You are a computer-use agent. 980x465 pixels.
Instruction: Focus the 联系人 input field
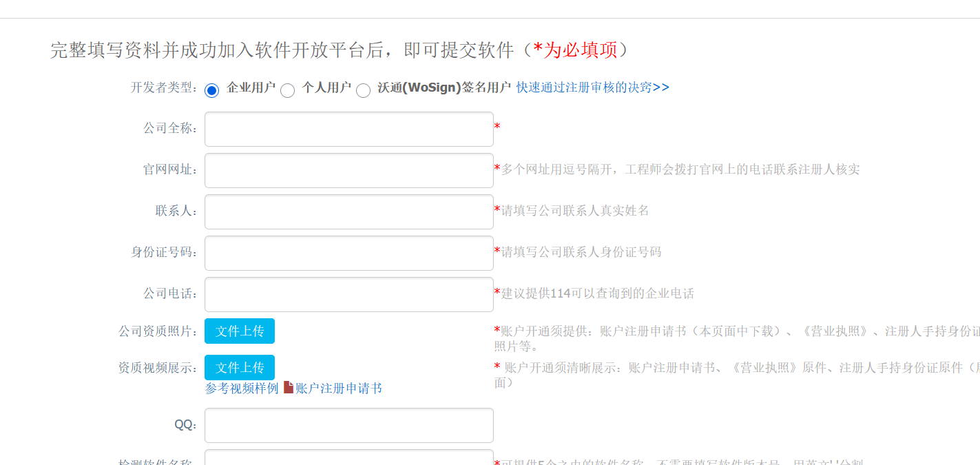349,211
